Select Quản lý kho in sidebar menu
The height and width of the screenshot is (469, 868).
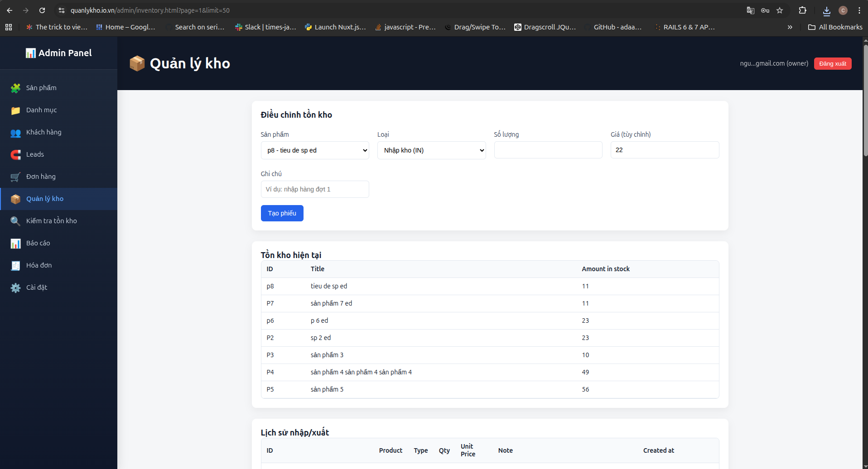coord(45,199)
